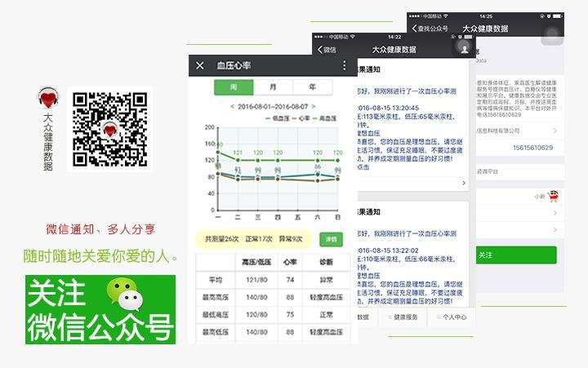
Task: Click the green 关注 button
Action: click(516, 255)
